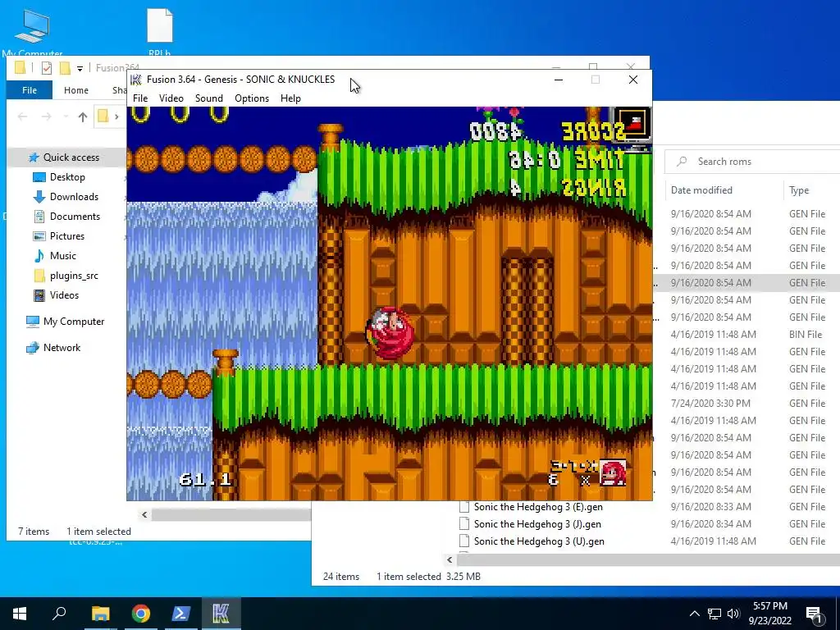The image size is (840, 630).
Task: Open the File menu in Fusion
Action: pyautogui.click(x=139, y=98)
